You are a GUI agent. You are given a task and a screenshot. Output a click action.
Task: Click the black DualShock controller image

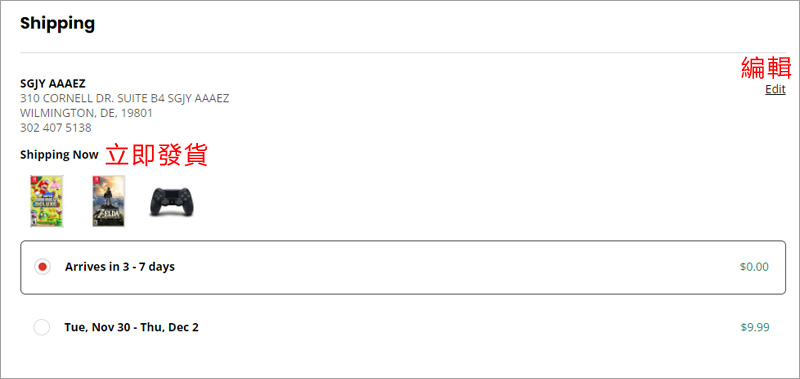171,202
